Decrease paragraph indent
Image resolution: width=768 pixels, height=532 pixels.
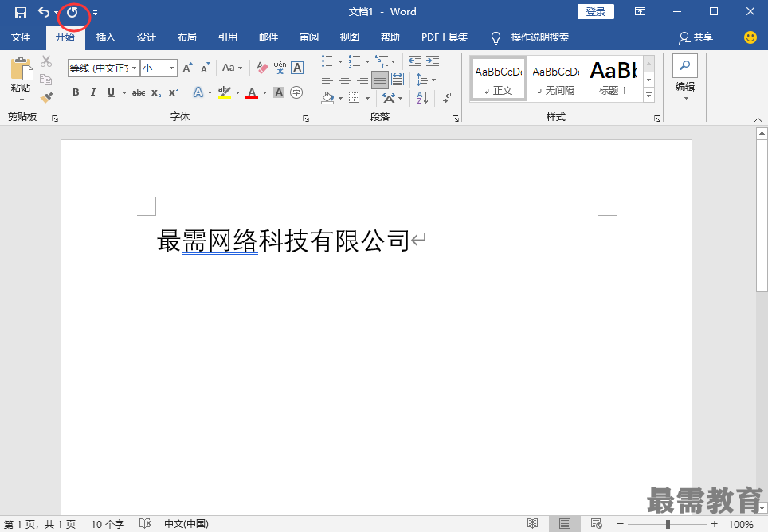click(x=415, y=61)
